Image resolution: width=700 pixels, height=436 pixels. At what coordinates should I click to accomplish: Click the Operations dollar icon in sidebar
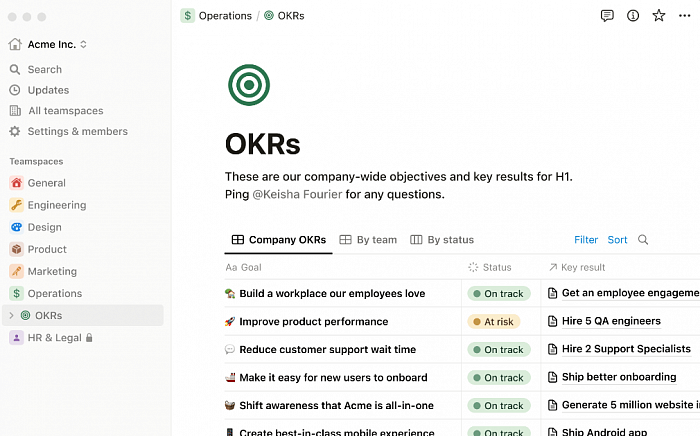[17, 293]
